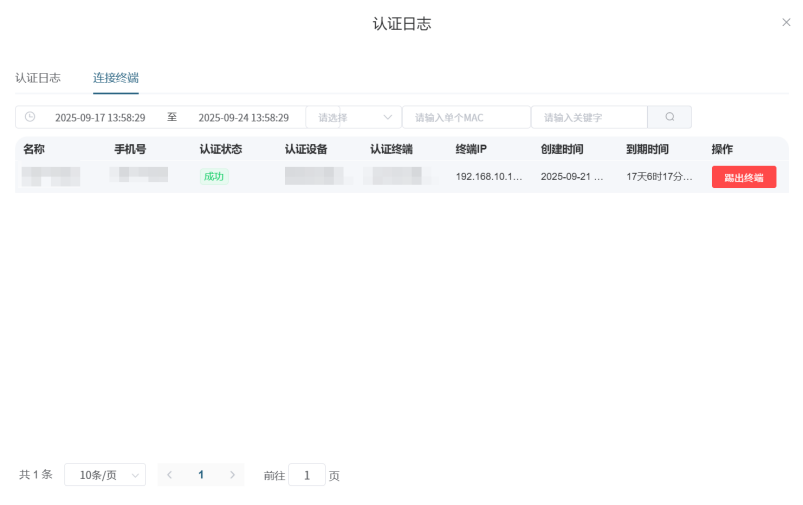
Task: Expand the 10条/页 page size selector
Action: [x=104, y=475]
